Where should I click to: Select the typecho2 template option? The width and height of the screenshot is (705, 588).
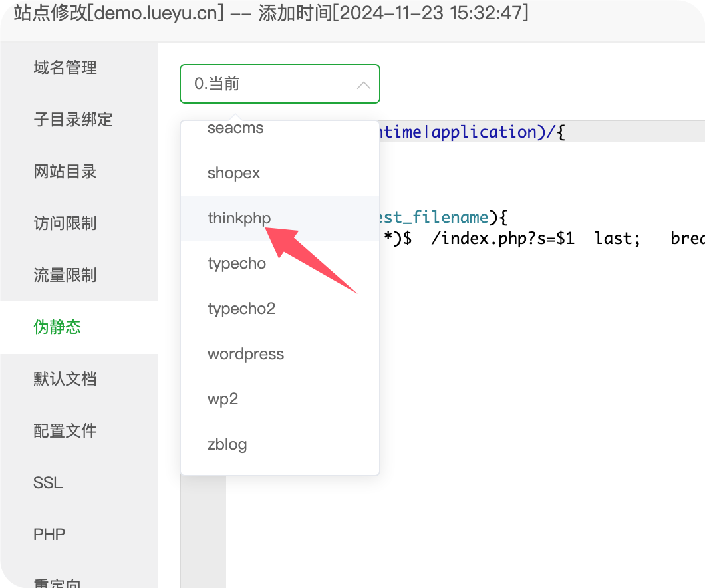[241, 309]
